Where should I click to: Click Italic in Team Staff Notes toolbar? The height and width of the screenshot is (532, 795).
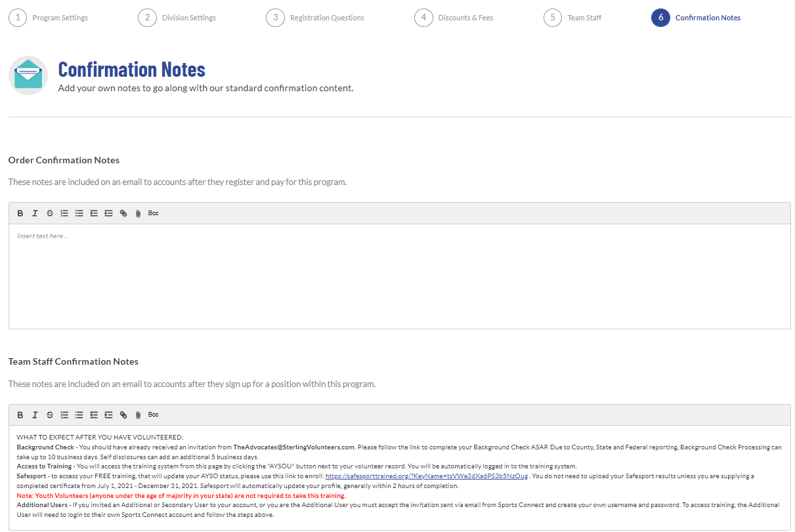pos(35,415)
